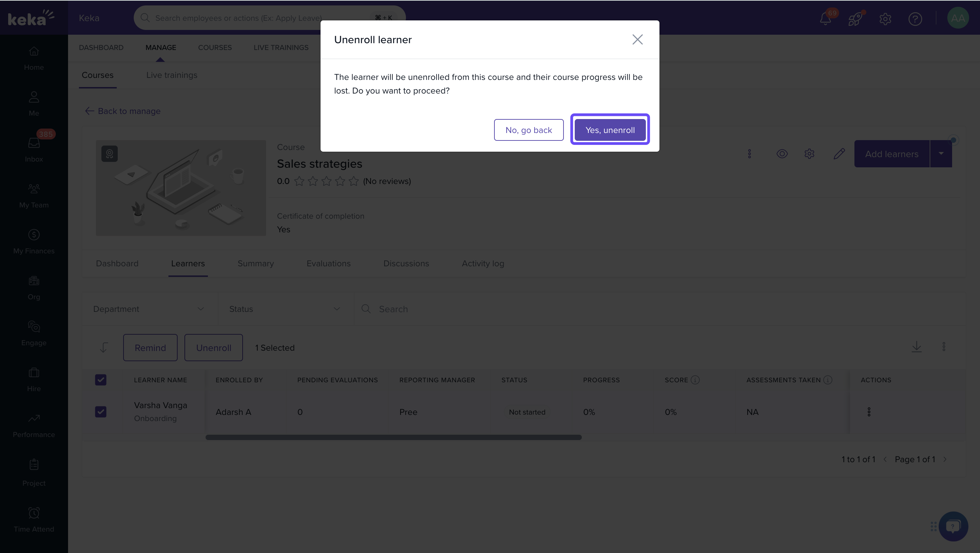This screenshot has width=980, height=553.
Task: Open the chat support bubble icon
Action: 953,526
